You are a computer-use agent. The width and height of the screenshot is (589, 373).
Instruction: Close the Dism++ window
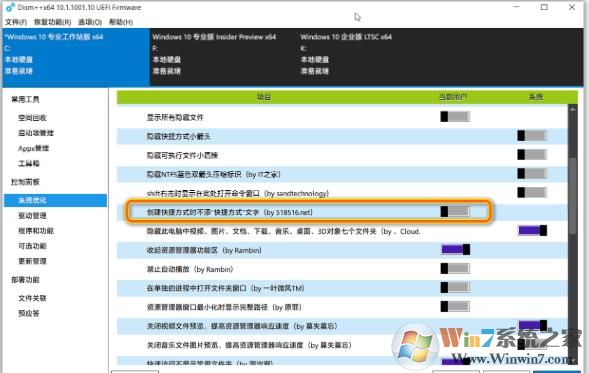click(x=572, y=7)
